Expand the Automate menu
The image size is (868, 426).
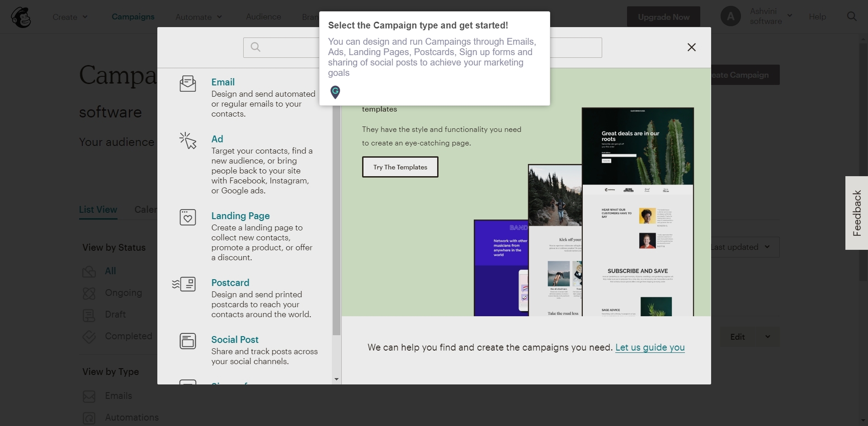click(x=199, y=17)
